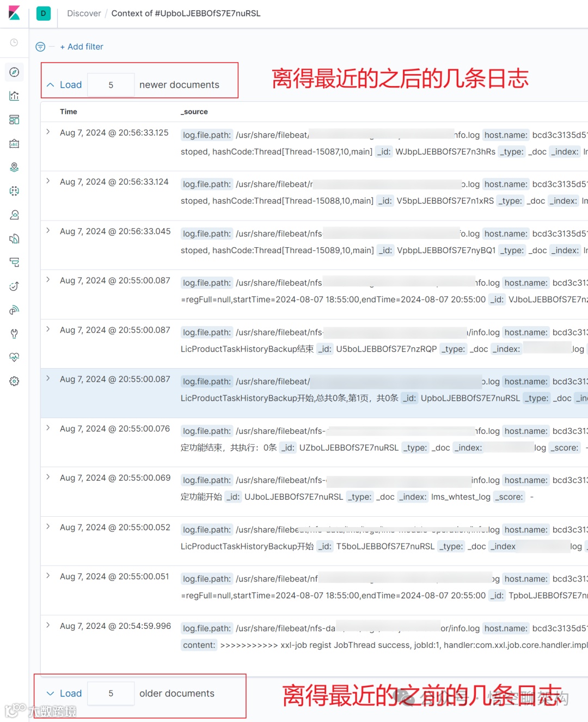588x722 pixels.
Task: Click Add filter link
Action: (82, 47)
